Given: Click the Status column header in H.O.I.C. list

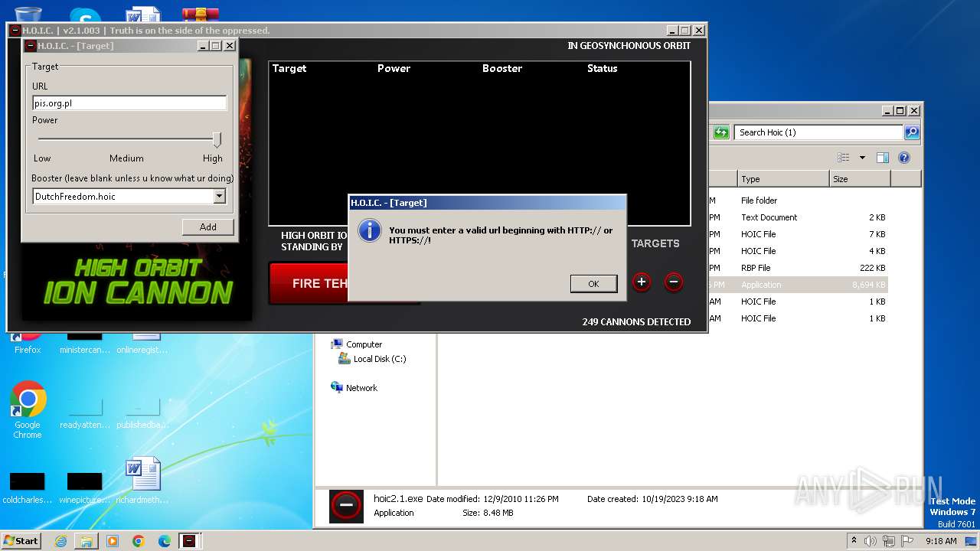Looking at the screenshot, I should pyautogui.click(x=602, y=68).
